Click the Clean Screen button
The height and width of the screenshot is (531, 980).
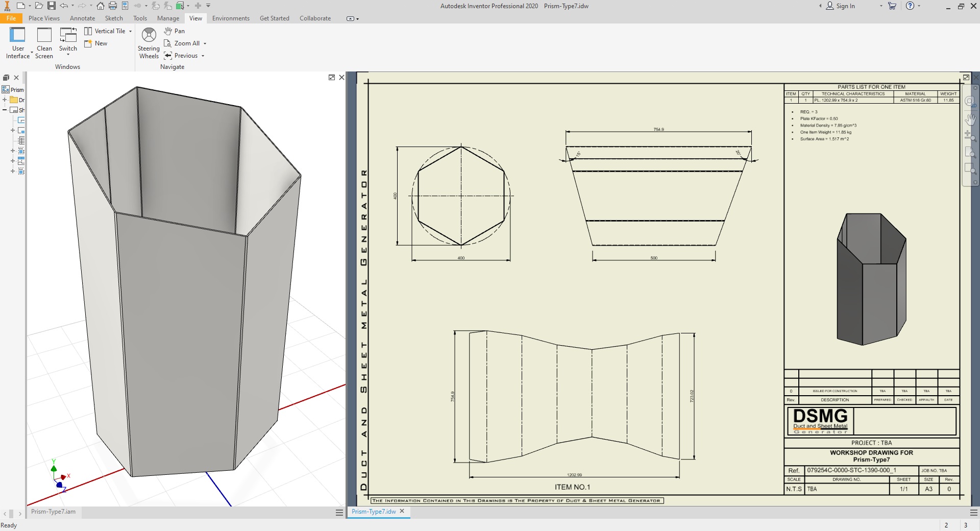(x=44, y=43)
